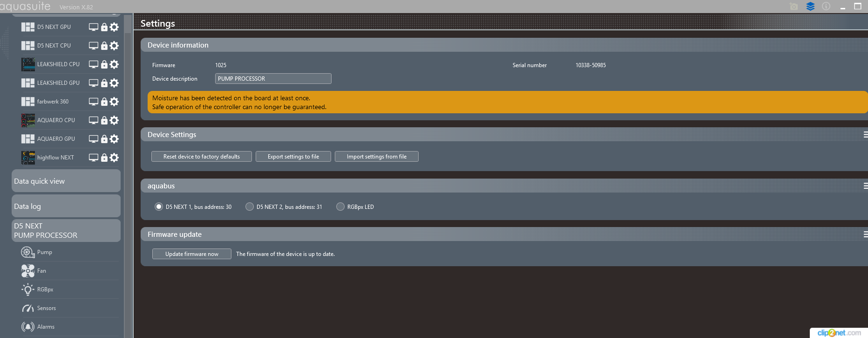Open the gear settings for AQUAERO CPU

tap(114, 120)
